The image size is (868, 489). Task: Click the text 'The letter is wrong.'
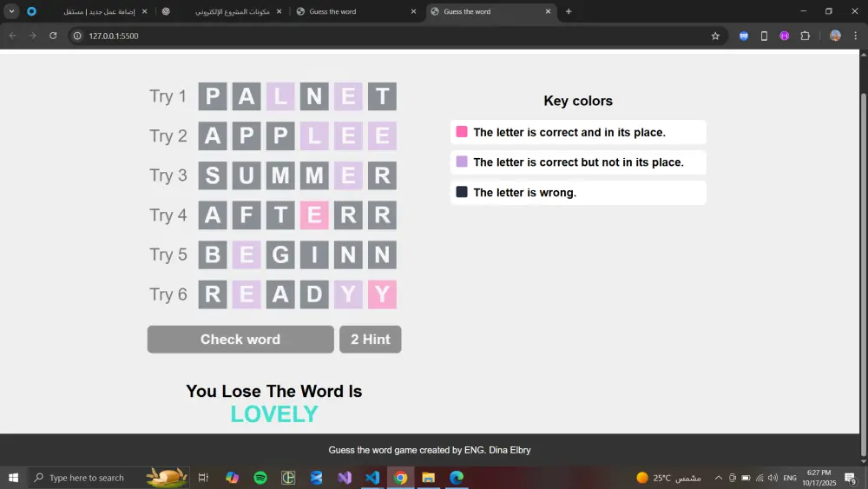click(x=525, y=193)
